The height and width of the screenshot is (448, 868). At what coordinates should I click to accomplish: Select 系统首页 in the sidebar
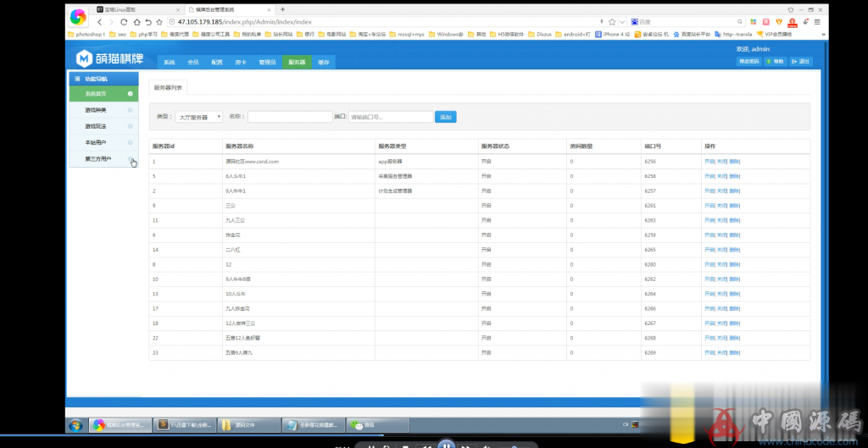point(103,94)
